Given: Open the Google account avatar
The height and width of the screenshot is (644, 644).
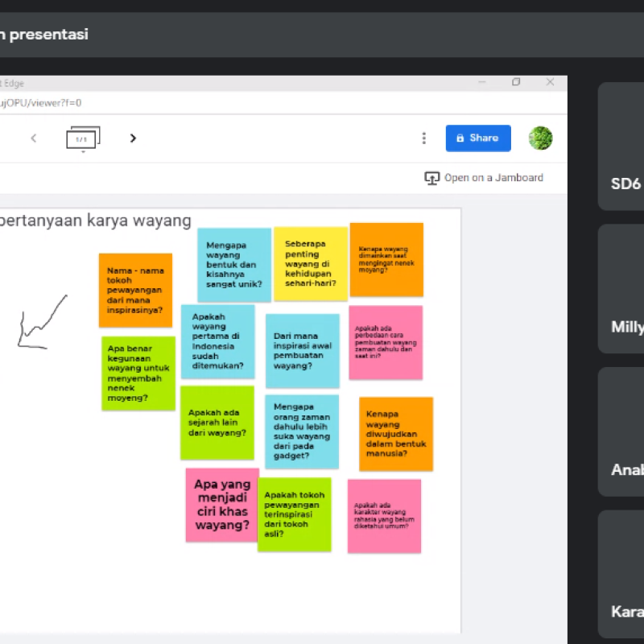Looking at the screenshot, I should point(540,138).
